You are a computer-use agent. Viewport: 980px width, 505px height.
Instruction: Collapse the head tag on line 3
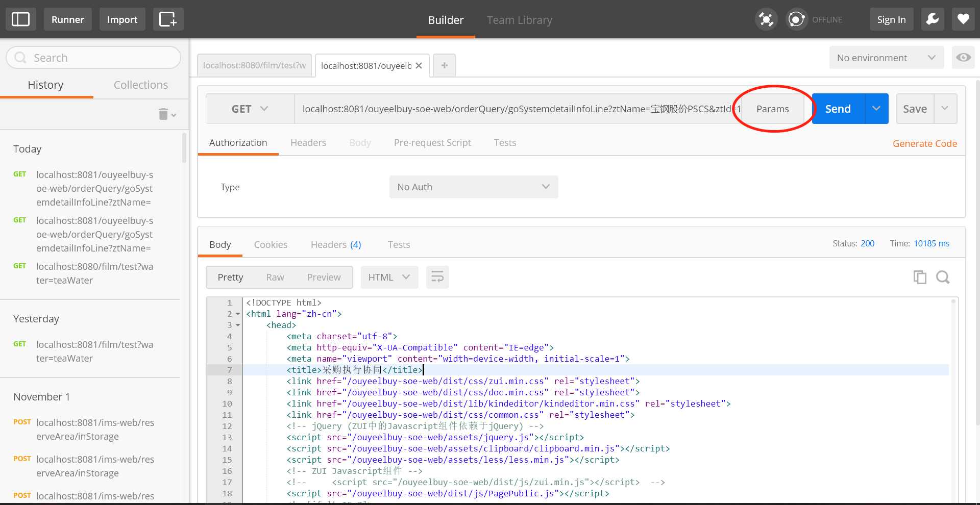(238, 325)
